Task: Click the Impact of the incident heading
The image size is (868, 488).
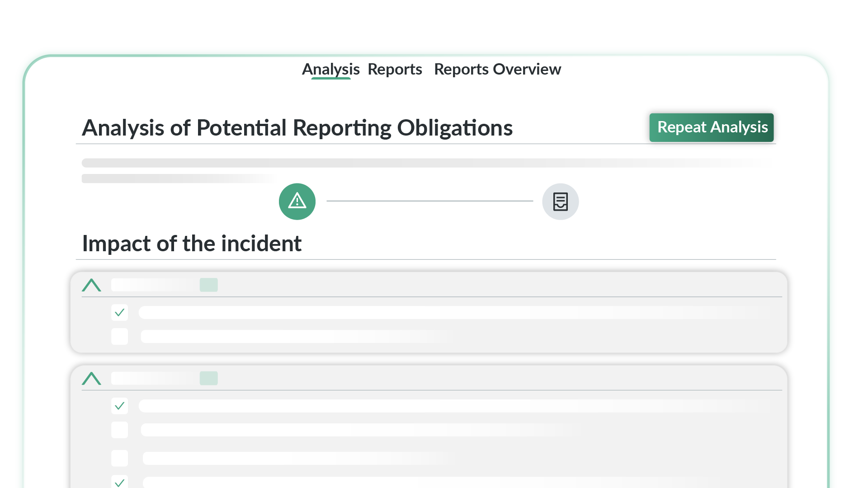Action: pyautogui.click(x=192, y=244)
